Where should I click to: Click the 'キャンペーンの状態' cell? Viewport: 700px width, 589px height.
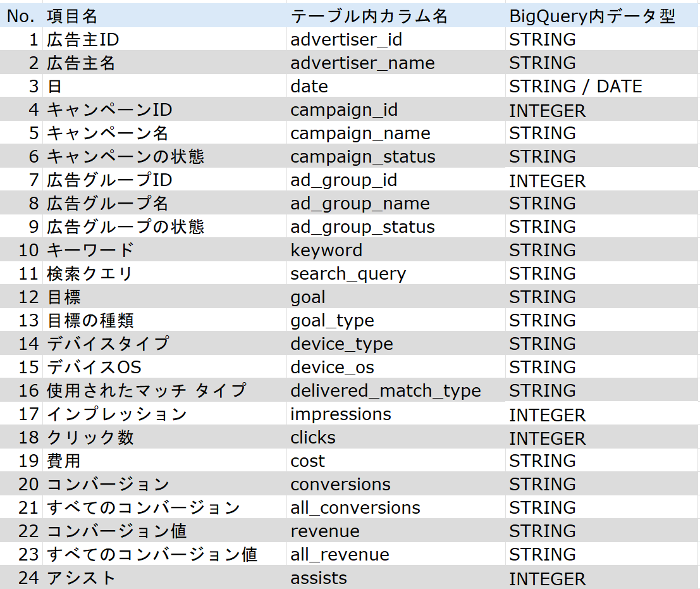coord(164,156)
